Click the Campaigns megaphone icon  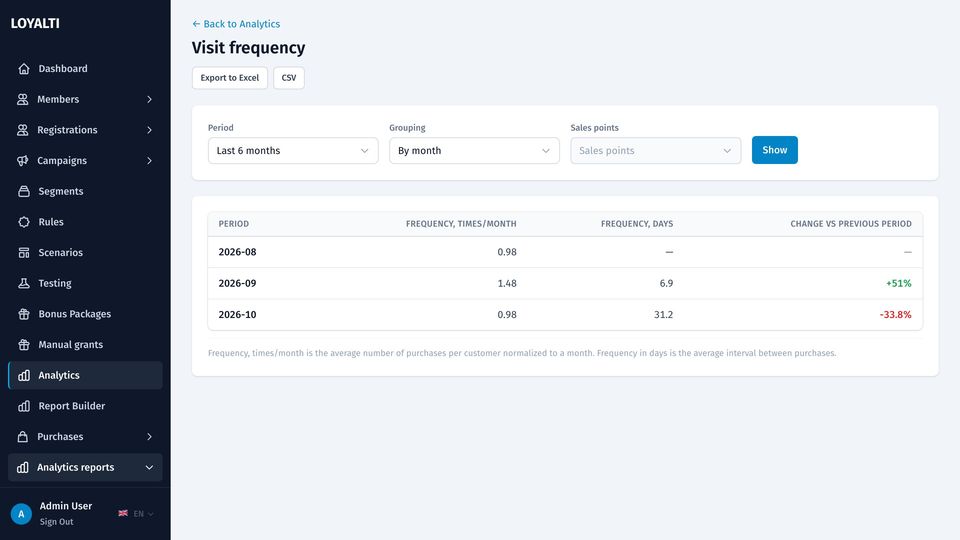[x=23, y=160]
